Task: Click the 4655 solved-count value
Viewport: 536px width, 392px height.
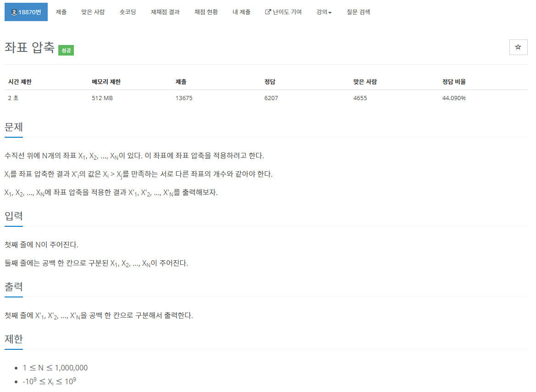Action: click(x=360, y=98)
